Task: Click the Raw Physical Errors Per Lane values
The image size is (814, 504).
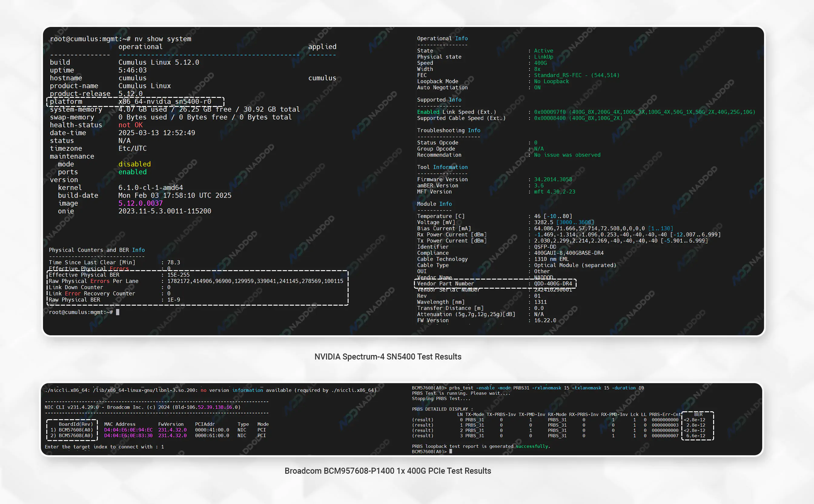Action: [x=255, y=281]
